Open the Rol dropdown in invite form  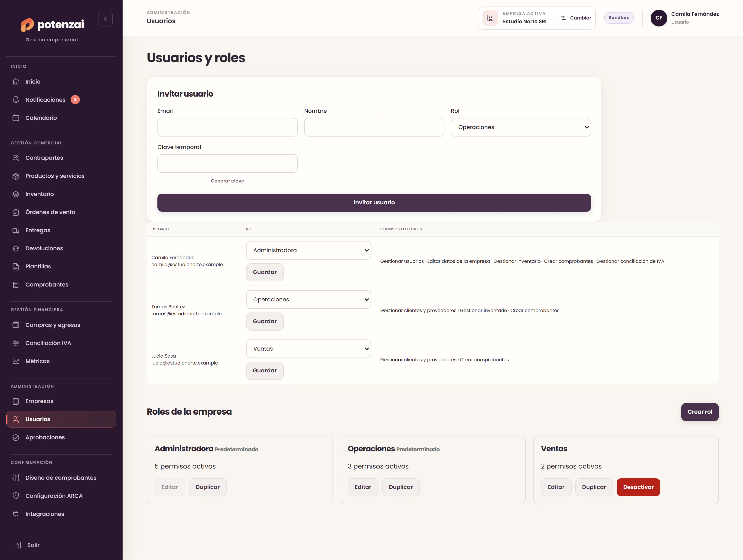pyautogui.click(x=521, y=127)
